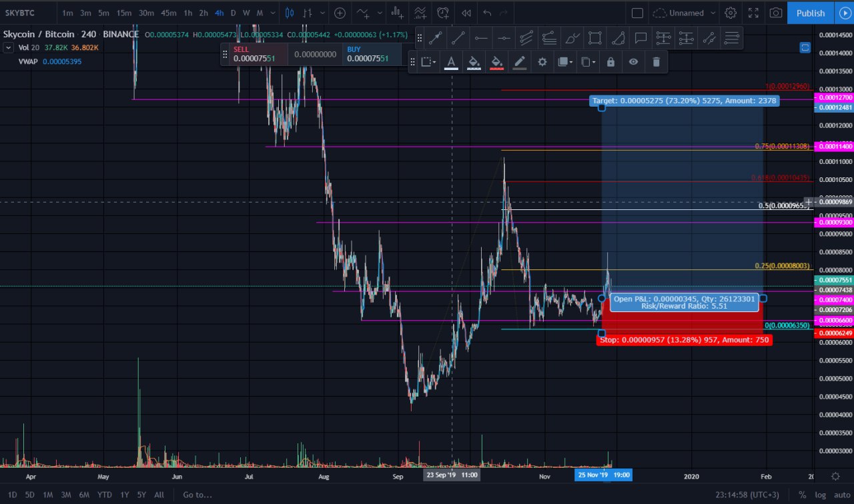Switch to the W weekly interval

point(246,13)
